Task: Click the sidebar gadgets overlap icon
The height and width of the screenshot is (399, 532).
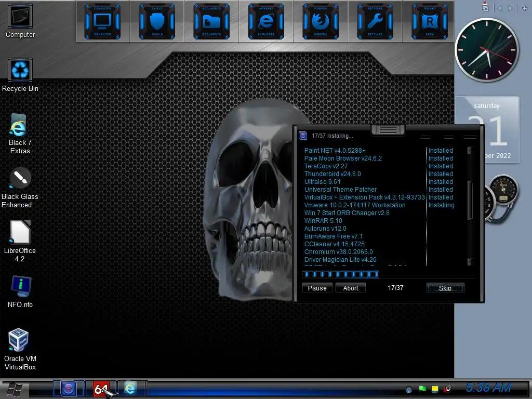Action: [x=486, y=7]
